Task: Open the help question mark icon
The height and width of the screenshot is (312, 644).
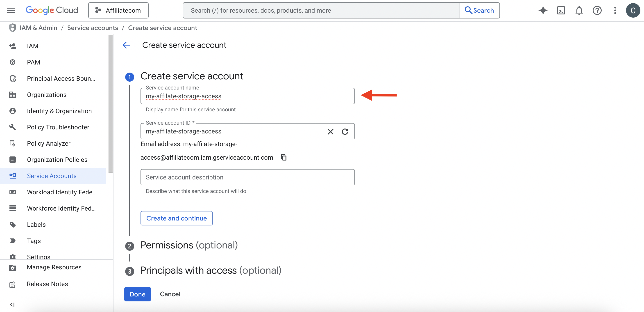Action: [x=597, y=10]
